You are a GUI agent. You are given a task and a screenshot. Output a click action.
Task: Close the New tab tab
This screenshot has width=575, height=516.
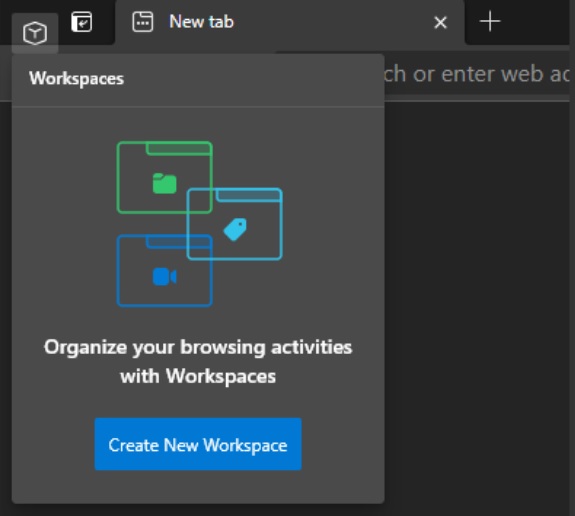coord(440,23)
